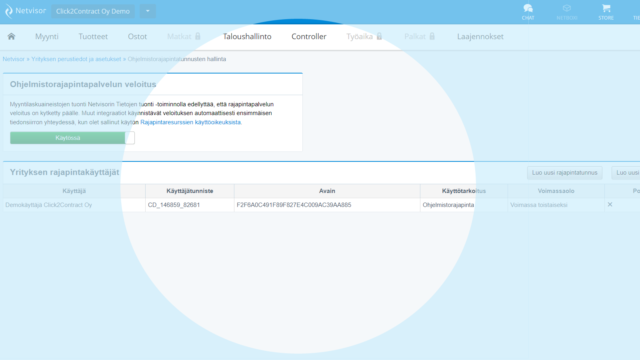Viewport: 640px width, 360px height.
Task: Open the Palkat menu
Action: click(x=415, y=36)
